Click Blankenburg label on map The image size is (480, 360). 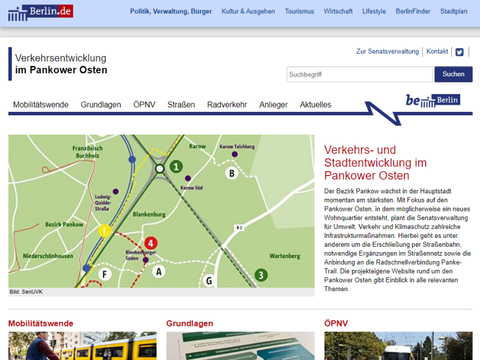pyautogui.click(x=149, y=214)
